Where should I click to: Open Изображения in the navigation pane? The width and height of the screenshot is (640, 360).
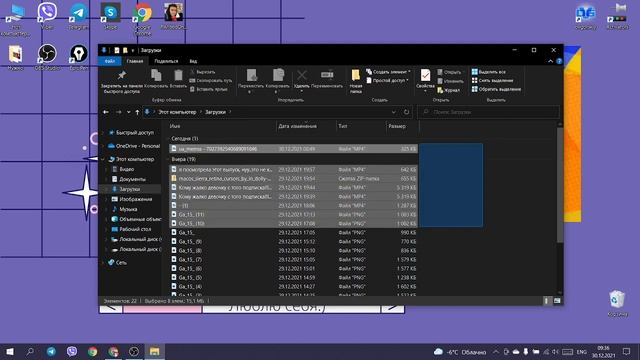(x=136, y=199)
